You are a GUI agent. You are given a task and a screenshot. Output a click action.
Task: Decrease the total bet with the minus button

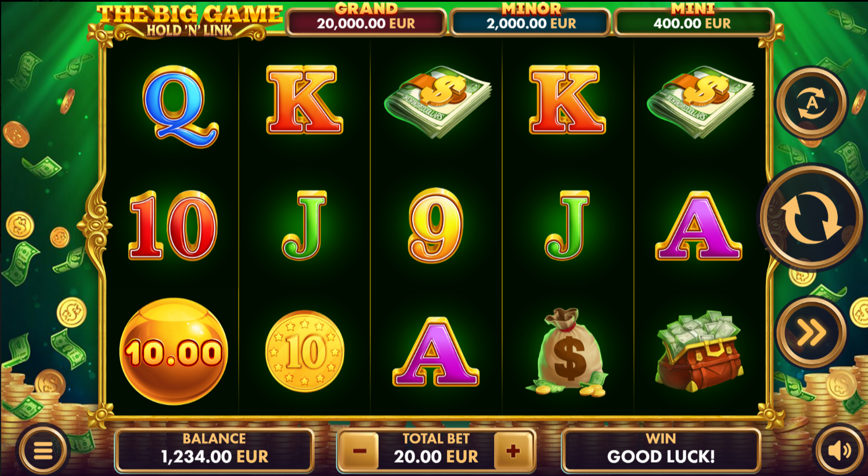click(359, 450)
